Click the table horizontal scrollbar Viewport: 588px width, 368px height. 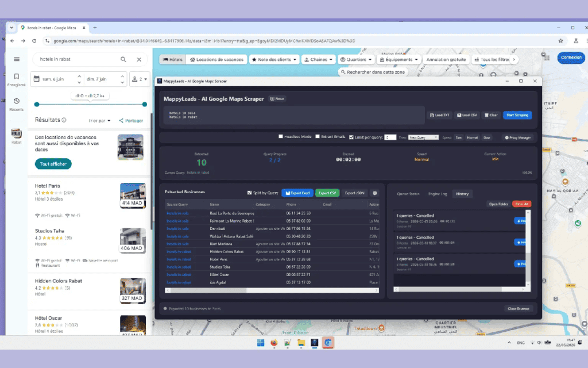(x=272, y=290)
